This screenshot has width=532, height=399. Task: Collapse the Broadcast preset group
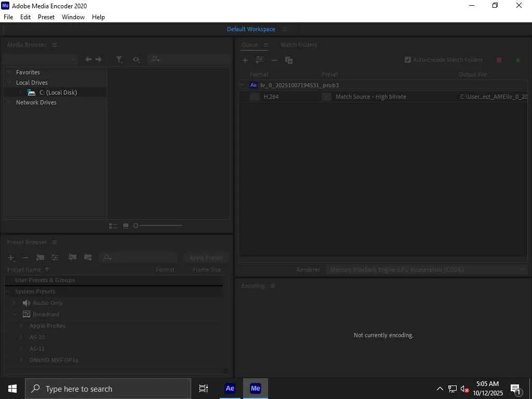pyautogui.click(x=14, y=314)
